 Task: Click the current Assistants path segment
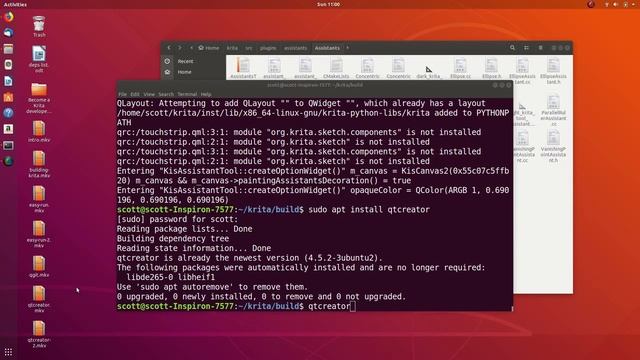coord(327,48)
